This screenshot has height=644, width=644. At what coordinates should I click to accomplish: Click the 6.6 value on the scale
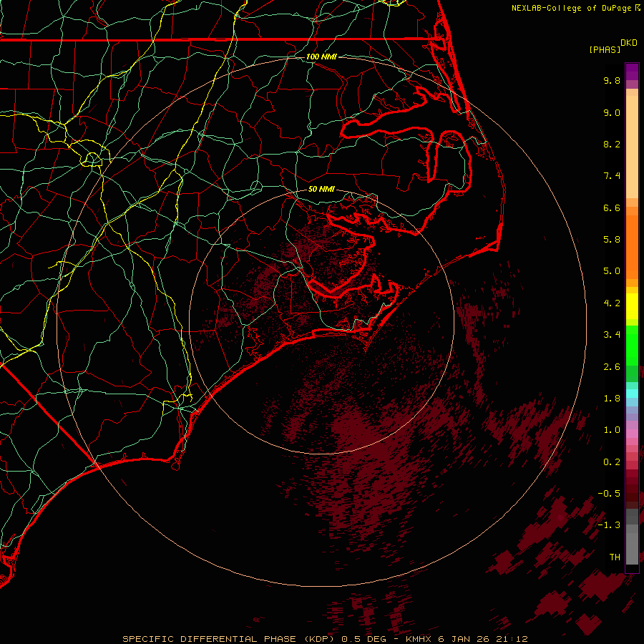(612, 208)
